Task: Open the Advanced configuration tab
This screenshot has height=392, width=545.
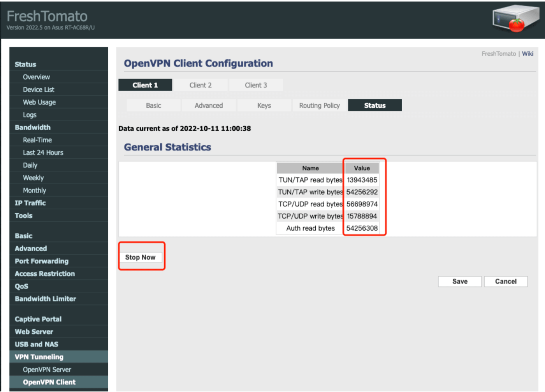Action: 209,105
